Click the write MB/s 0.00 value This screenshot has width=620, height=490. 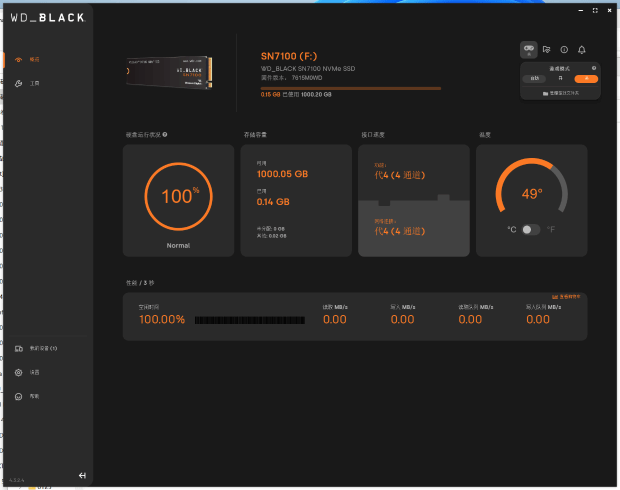402,320
